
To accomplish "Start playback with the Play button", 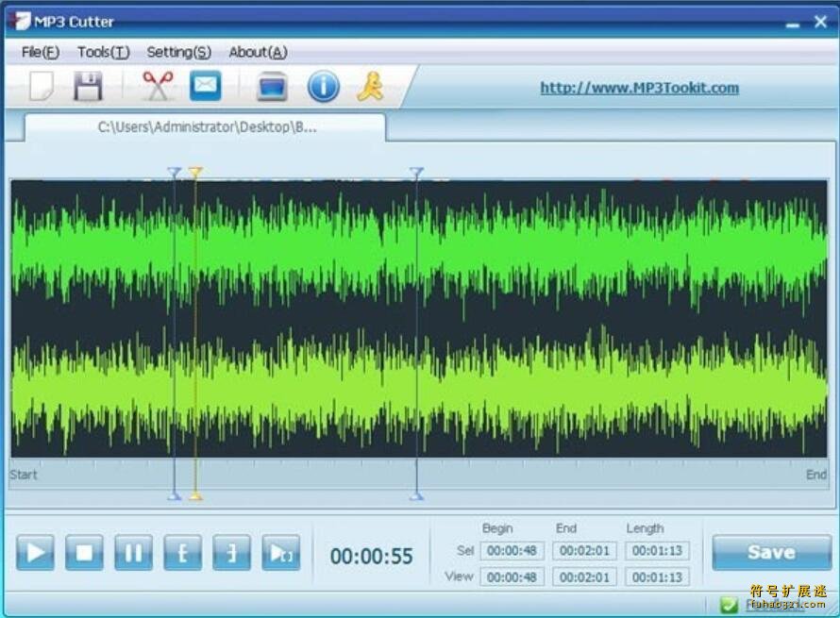I will 35,553.
